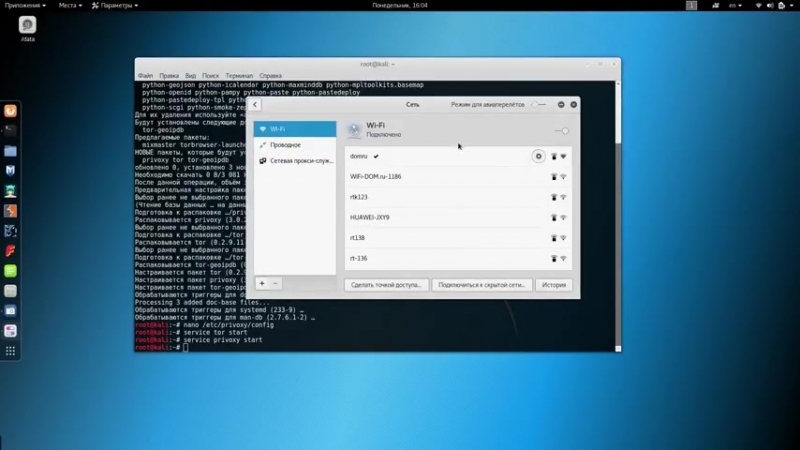Open the Maltego icon in the dock

[10, 231]
